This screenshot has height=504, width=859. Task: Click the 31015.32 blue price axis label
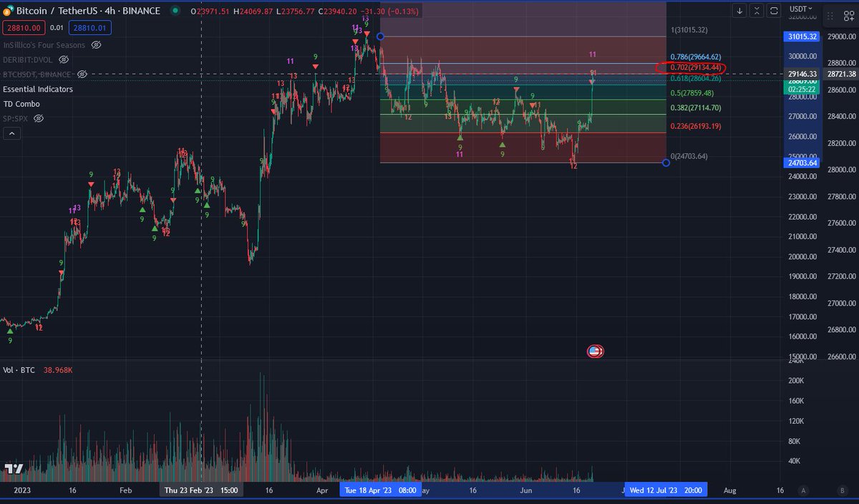tap(802, 36)
